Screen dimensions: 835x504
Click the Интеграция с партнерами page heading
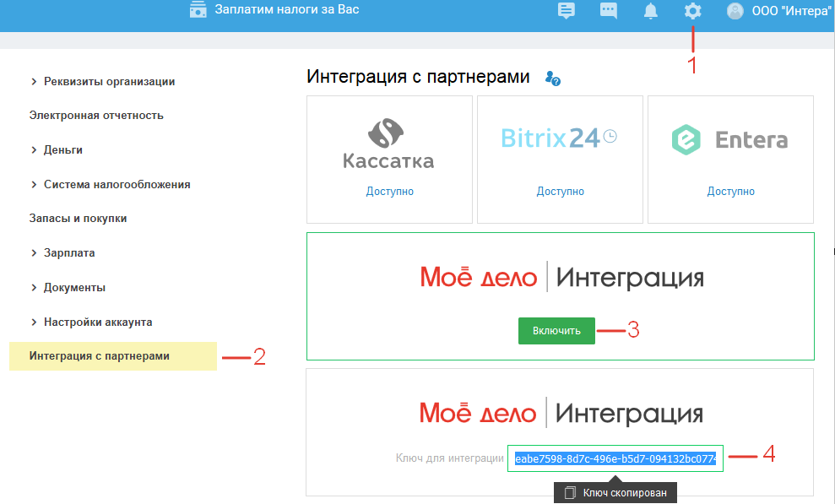click(418, 77)
